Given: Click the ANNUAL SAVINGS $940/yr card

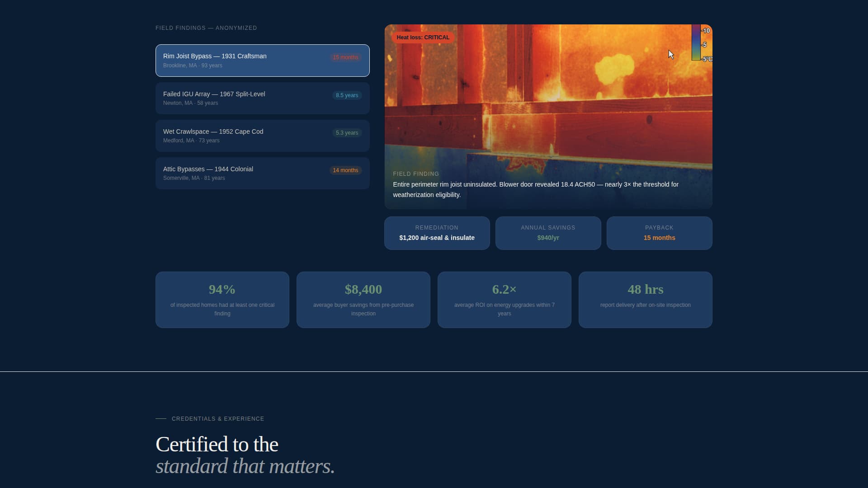Looking at the screenshot, I should (547, 233).
